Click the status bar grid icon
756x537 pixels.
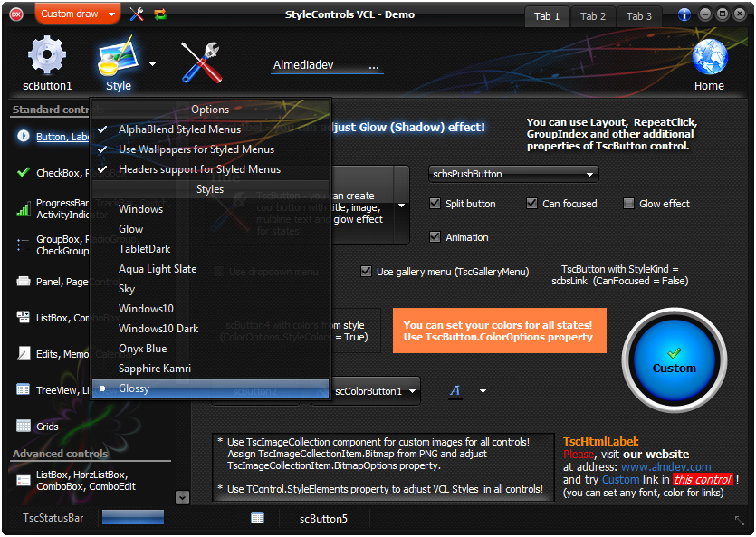[x=257, y=518]
